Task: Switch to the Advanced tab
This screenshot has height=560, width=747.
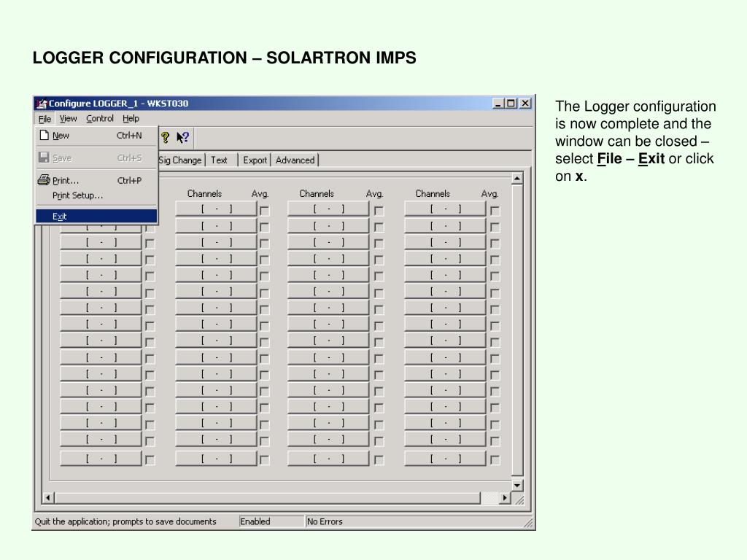Action: (295, 160)
